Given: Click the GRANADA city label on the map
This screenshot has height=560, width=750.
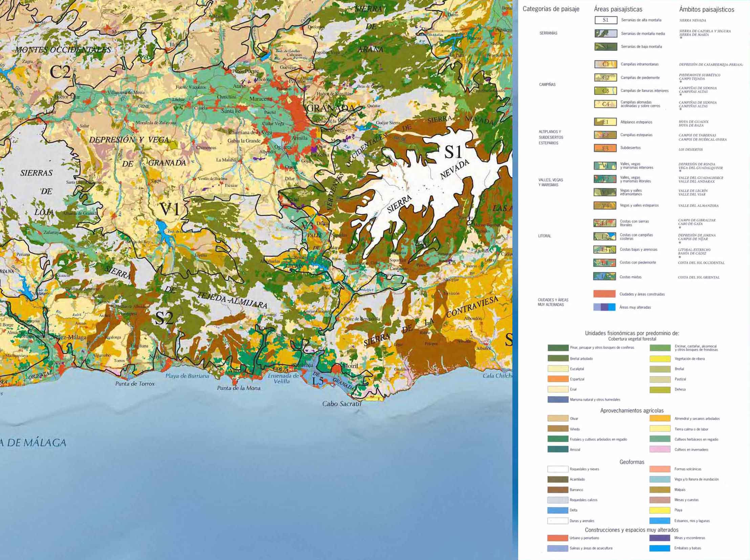Looking at the screenshot, I should pos(330,108).
